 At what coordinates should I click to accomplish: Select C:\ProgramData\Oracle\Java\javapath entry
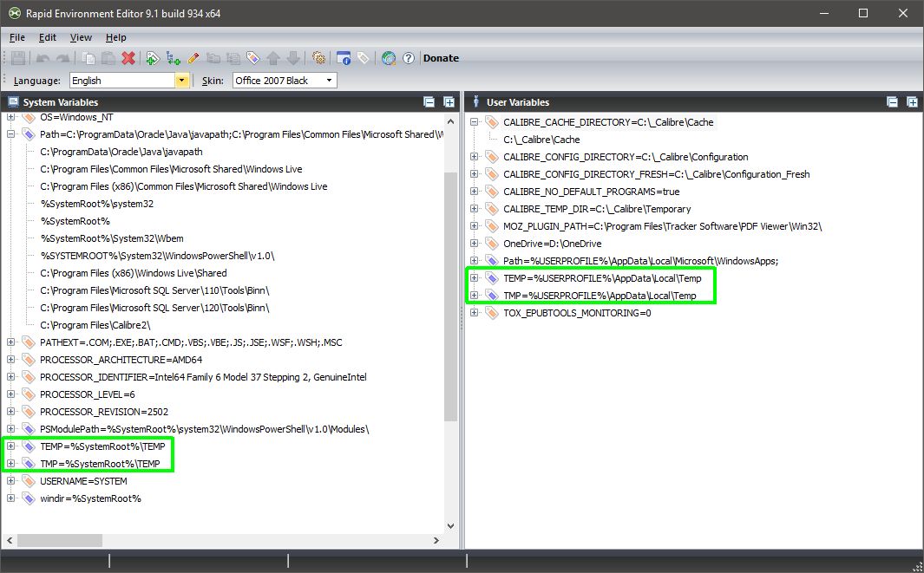click(121, 152)
